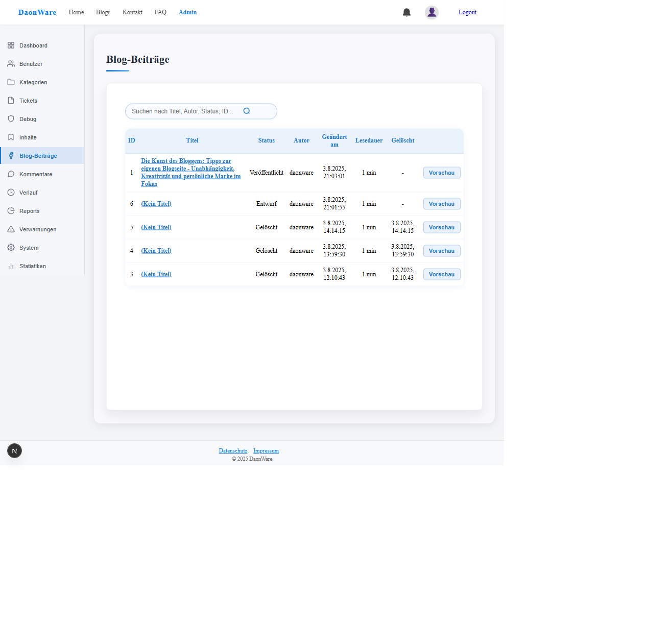Click the 'Entwurf' status cell
672x620 pixels.
pos(267,204)
